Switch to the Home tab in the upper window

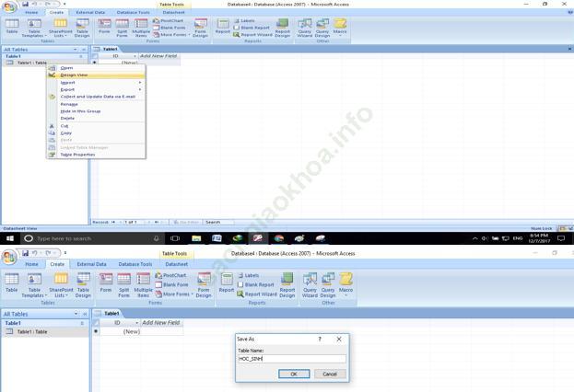[x=31, y=13]
